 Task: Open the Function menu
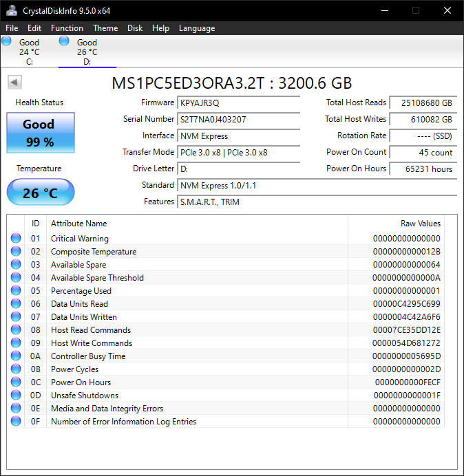67,28
